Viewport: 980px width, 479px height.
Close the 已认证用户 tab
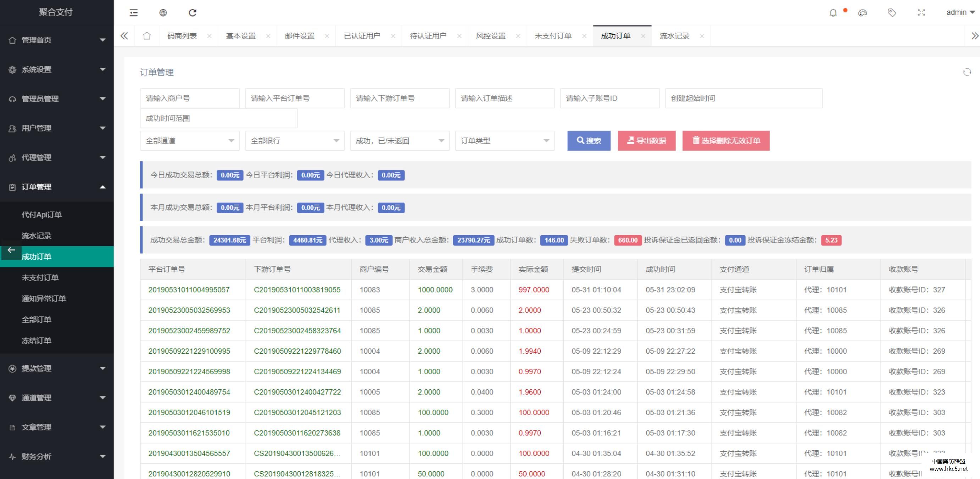pos(393,36)
